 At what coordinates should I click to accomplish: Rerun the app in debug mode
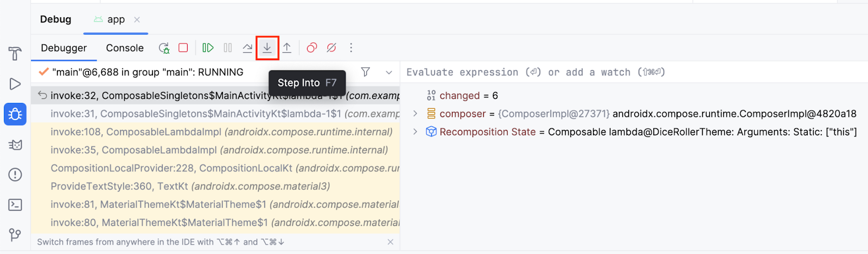point(164,48)
